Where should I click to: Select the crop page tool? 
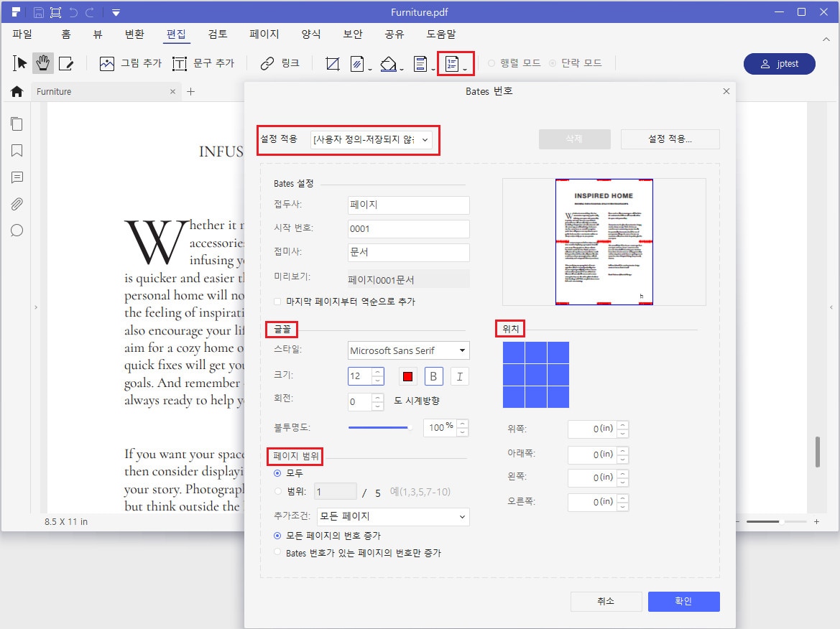point(333,64)
